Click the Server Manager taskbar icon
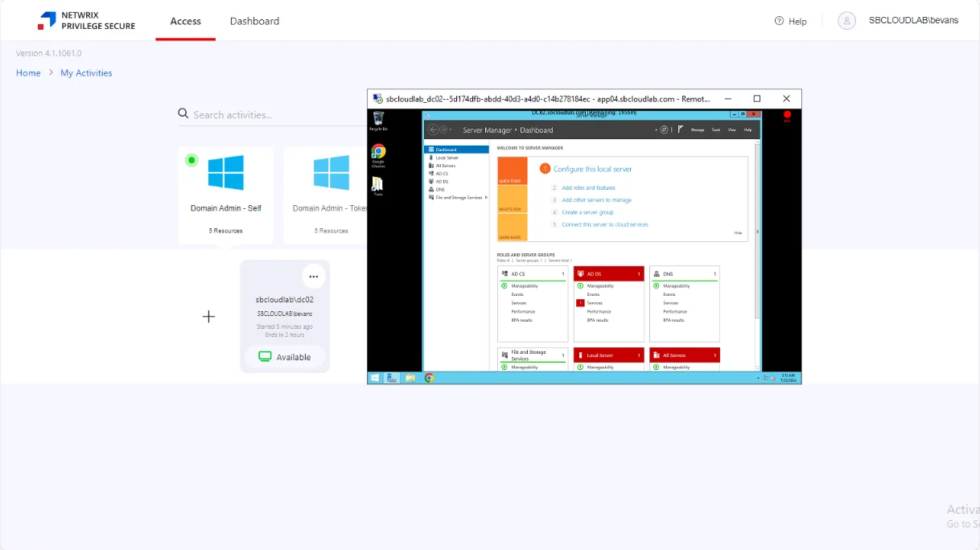Screen dimensions: 980x550 [392, 378]
